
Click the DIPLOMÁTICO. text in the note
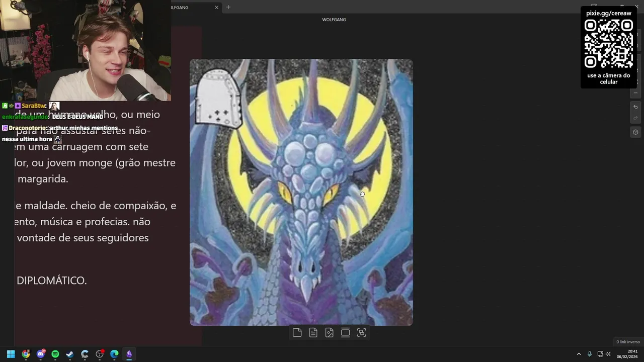coord(52,281)
